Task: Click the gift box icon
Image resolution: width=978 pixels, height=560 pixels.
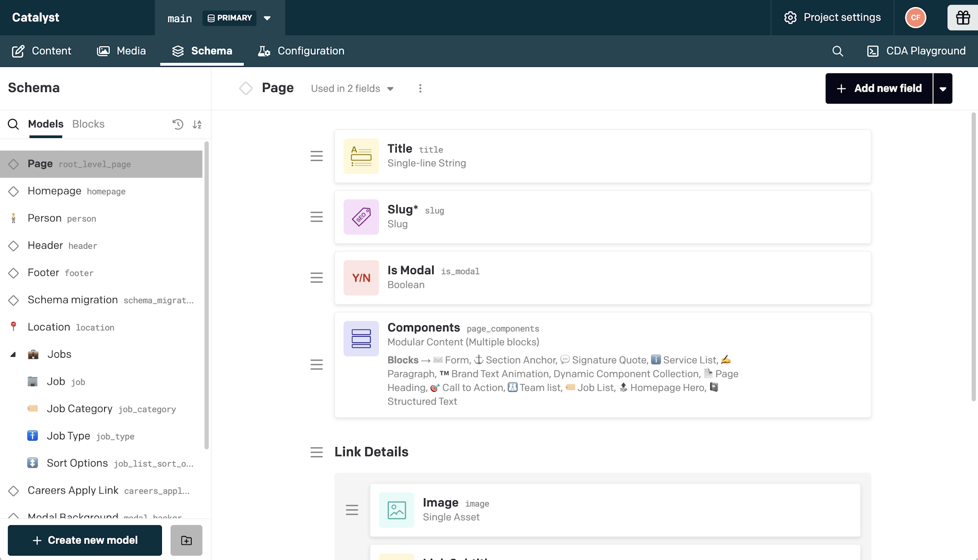Action: click(962, 18)
